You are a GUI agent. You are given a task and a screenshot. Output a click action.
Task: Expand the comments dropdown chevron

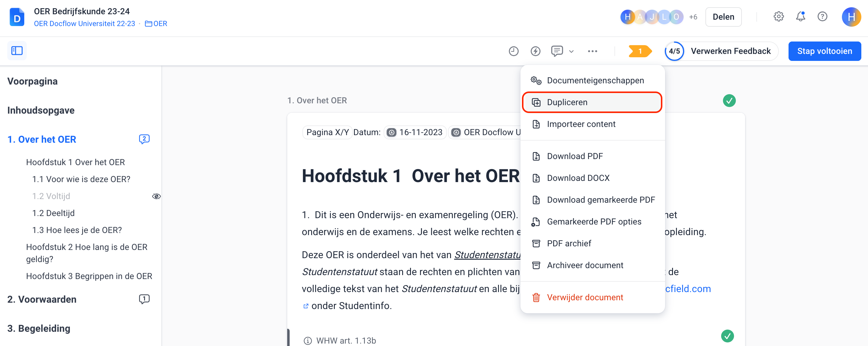571,52
